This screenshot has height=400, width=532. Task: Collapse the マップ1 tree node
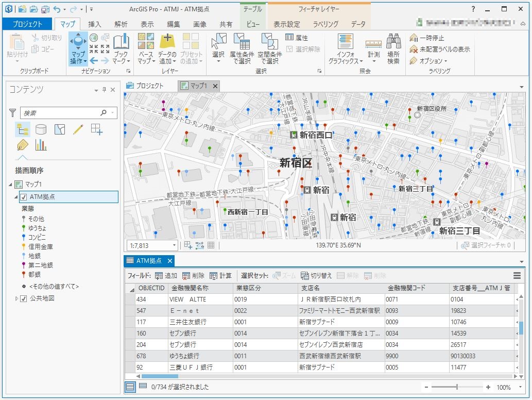click(10, 185)
